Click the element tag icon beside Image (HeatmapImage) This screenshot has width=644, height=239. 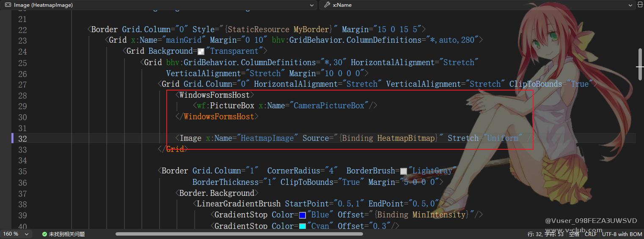tap(8, 5)
